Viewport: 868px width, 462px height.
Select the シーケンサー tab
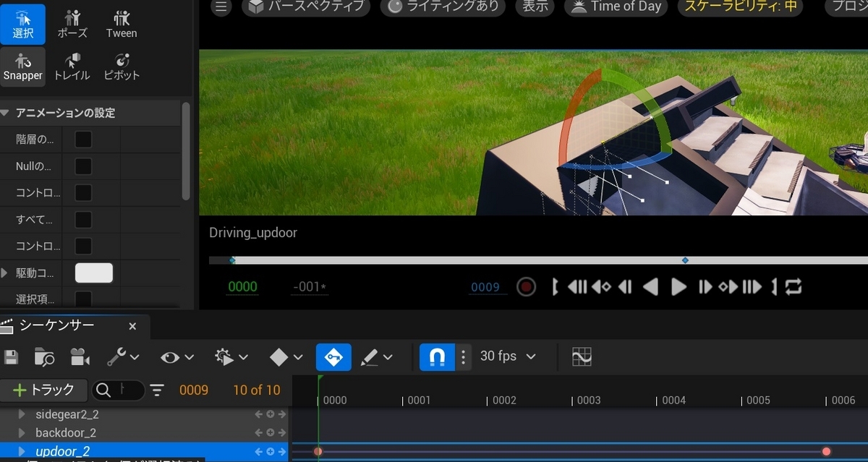click(x=56, y=325)
